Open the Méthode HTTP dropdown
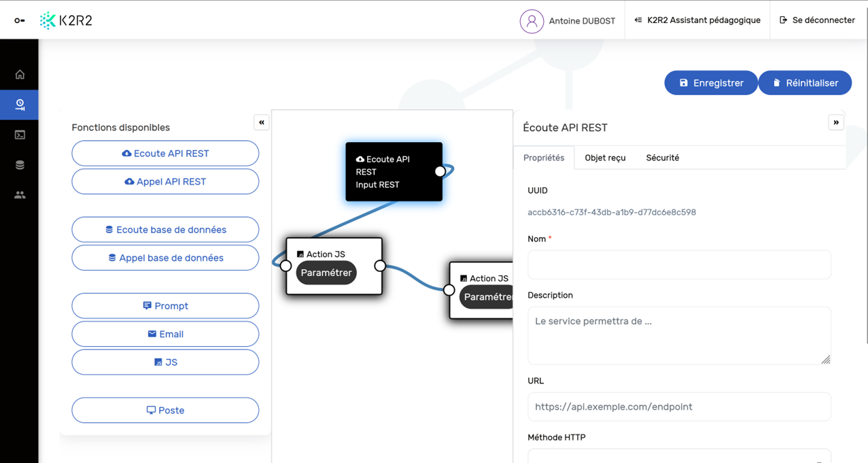This screenshot has width=868, height=463. click(x=678, y=456)
